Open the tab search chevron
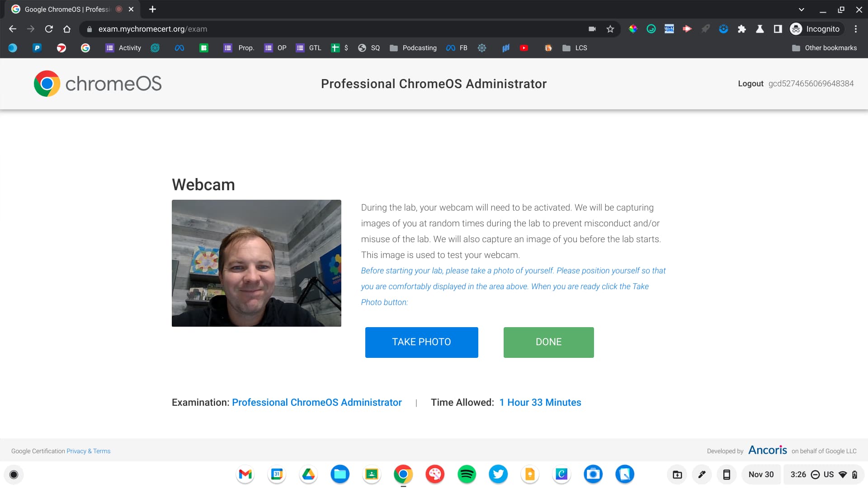 point(802,9)
